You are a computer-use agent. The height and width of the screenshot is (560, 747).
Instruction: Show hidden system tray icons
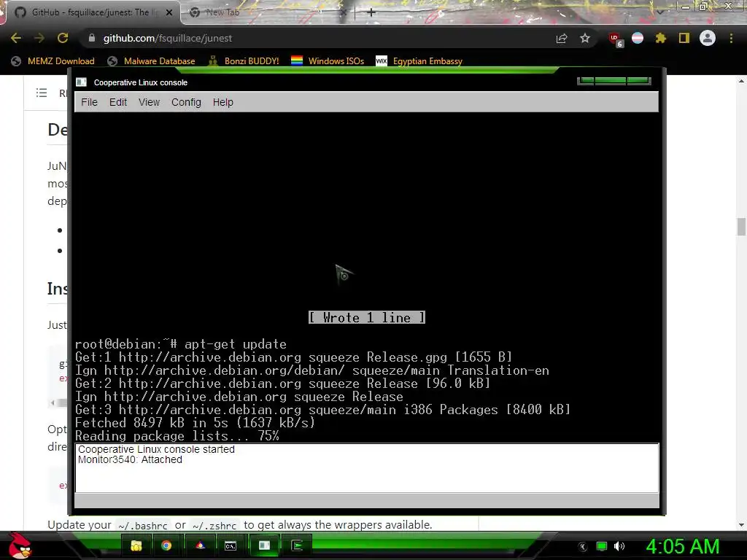pyautogui.click(x=582, y=546)
